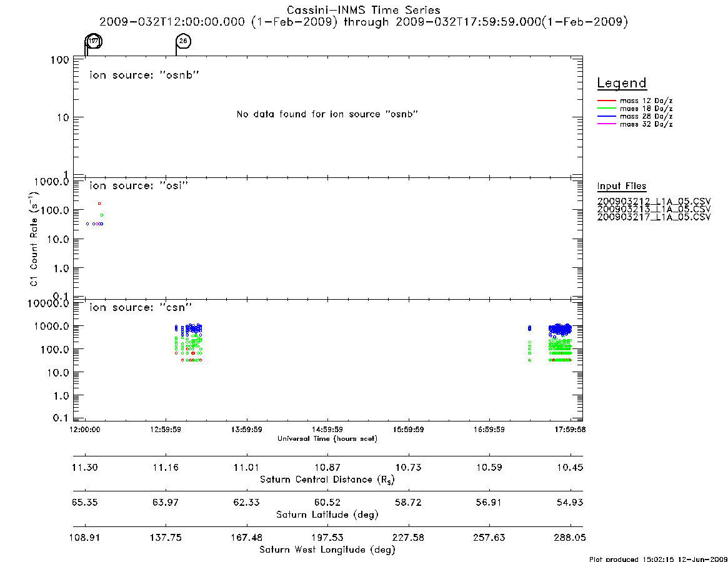This screenshot has height=562, width=728.
Task: Click the 'Legend' heading
Action: (622, 84)
